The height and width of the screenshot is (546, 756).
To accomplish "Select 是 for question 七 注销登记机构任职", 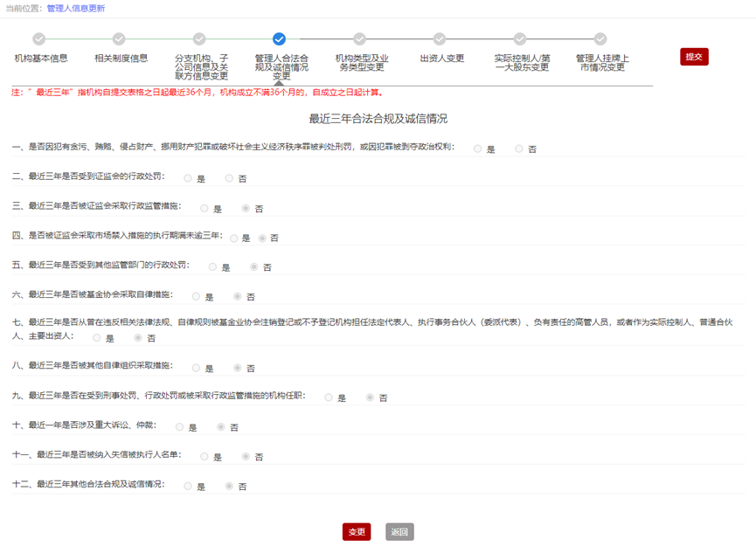I will [96, 338].
